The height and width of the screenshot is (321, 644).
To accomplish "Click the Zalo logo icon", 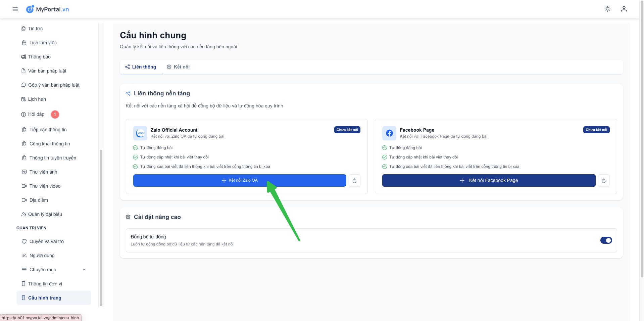I will (140, 133).
